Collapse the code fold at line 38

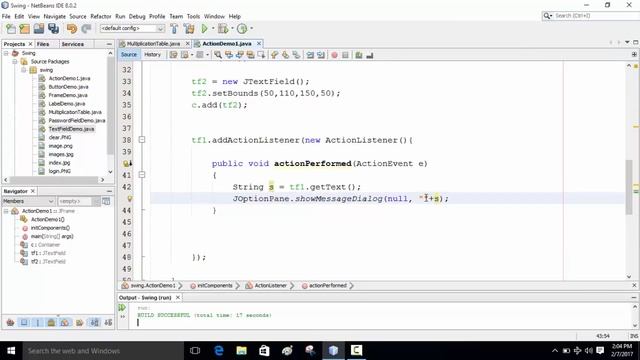142,140
